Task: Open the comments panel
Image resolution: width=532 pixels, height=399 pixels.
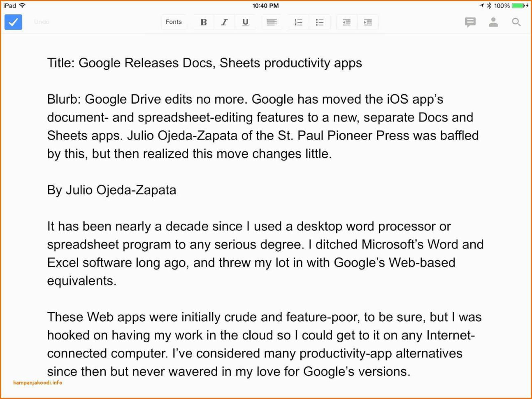Action: click(x=470, y=22)
